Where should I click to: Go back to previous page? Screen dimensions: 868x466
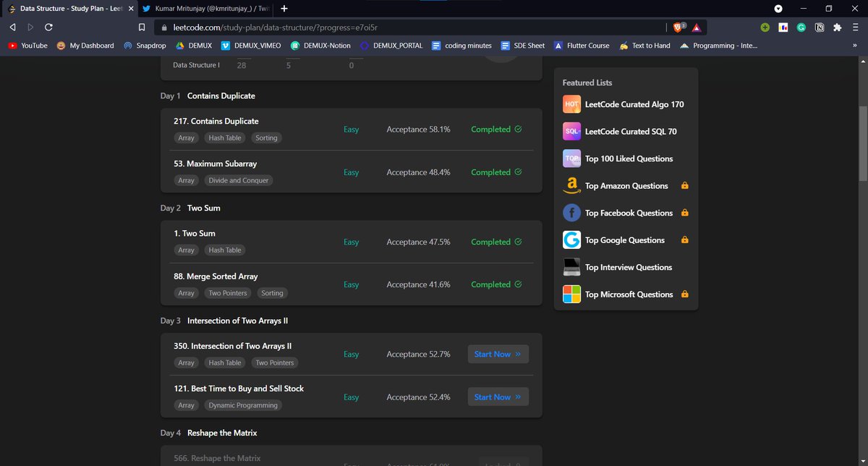click(12, 27)
